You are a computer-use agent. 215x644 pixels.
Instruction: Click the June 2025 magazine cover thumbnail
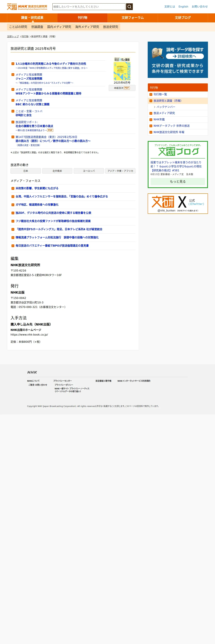(122, 69)
